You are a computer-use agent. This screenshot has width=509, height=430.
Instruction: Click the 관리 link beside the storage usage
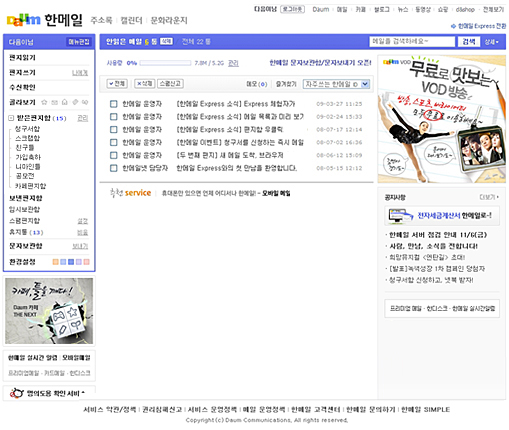pos(233,63)
